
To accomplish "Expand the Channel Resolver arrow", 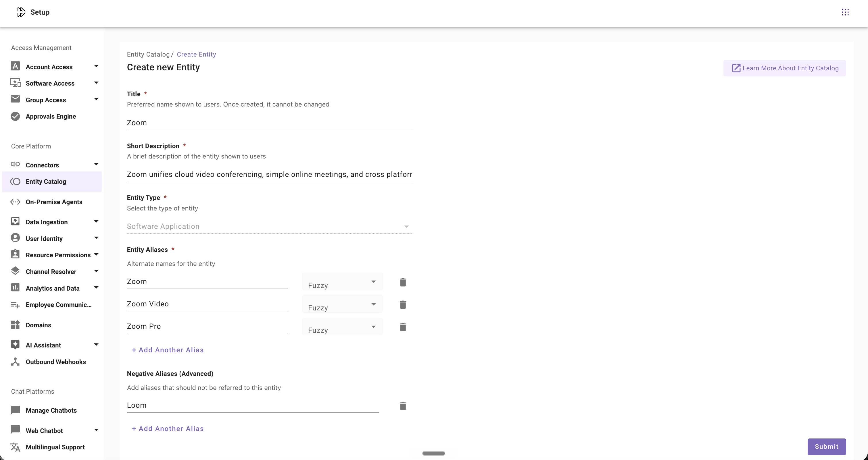I will point(96,271).
